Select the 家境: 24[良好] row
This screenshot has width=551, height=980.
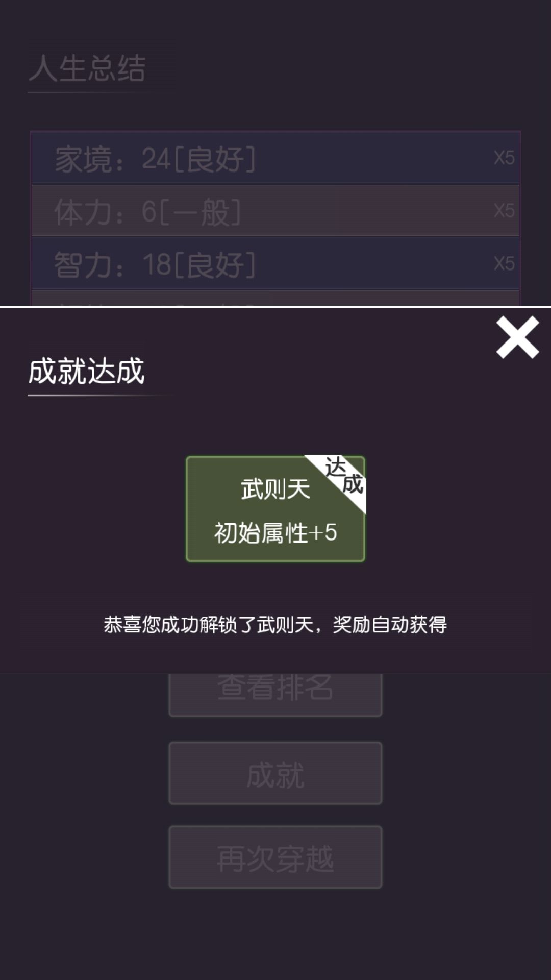point(275,158)
